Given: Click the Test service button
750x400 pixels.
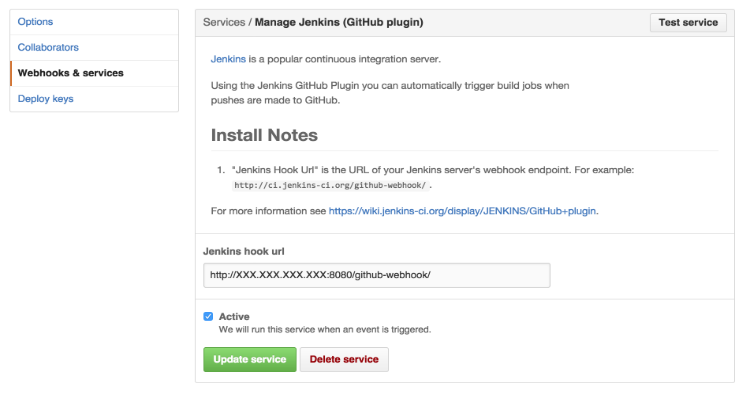Looking at the screenshot, I should pyautogui.click(x=688, y=22).
